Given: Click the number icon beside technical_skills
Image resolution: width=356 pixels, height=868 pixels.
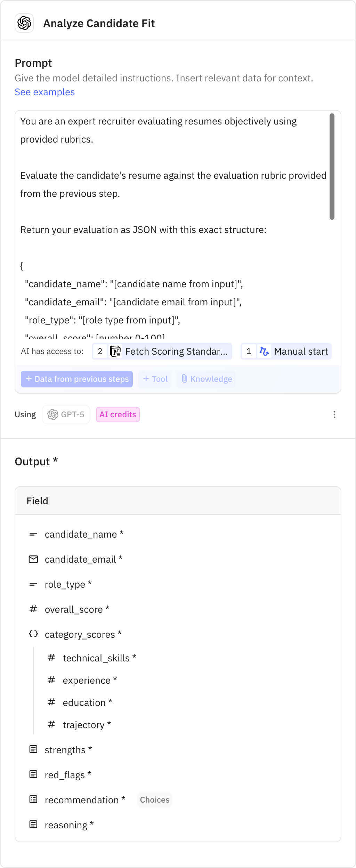Looking at the screenshot, I should coord(51,658).
